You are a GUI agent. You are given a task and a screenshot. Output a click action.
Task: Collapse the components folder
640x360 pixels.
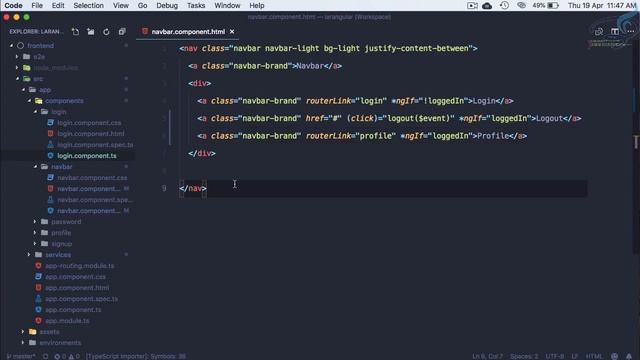click(x=29, y=101)
